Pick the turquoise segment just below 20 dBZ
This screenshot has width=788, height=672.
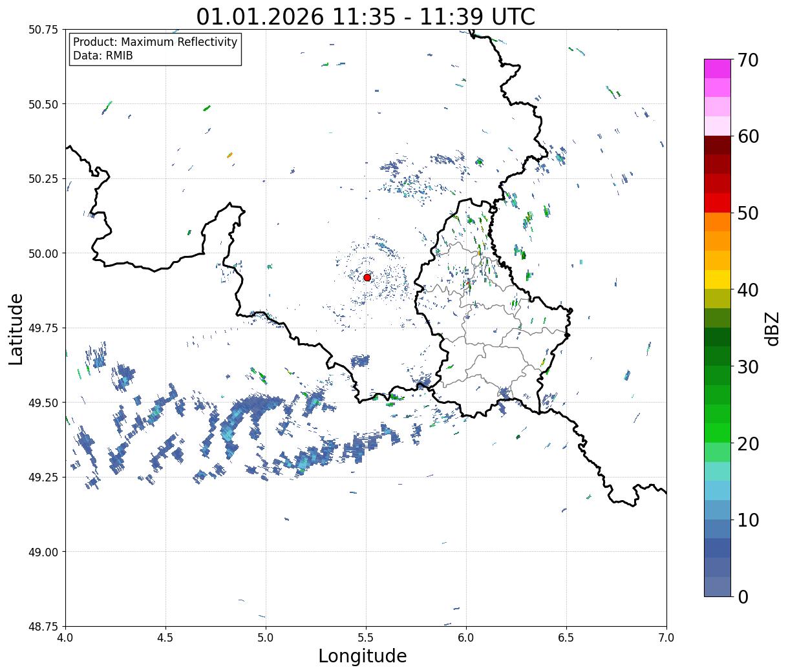pos(717,471)
